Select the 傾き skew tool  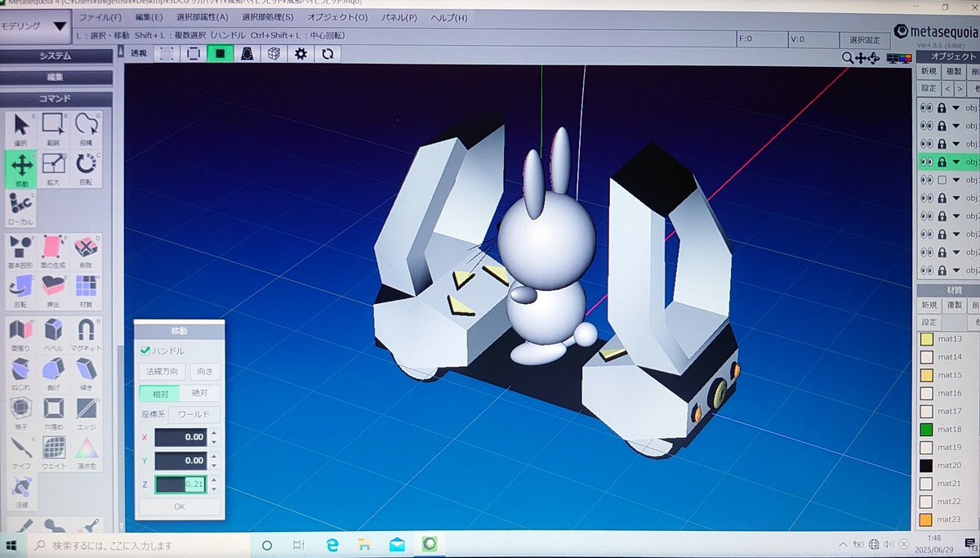click(87, 373)
